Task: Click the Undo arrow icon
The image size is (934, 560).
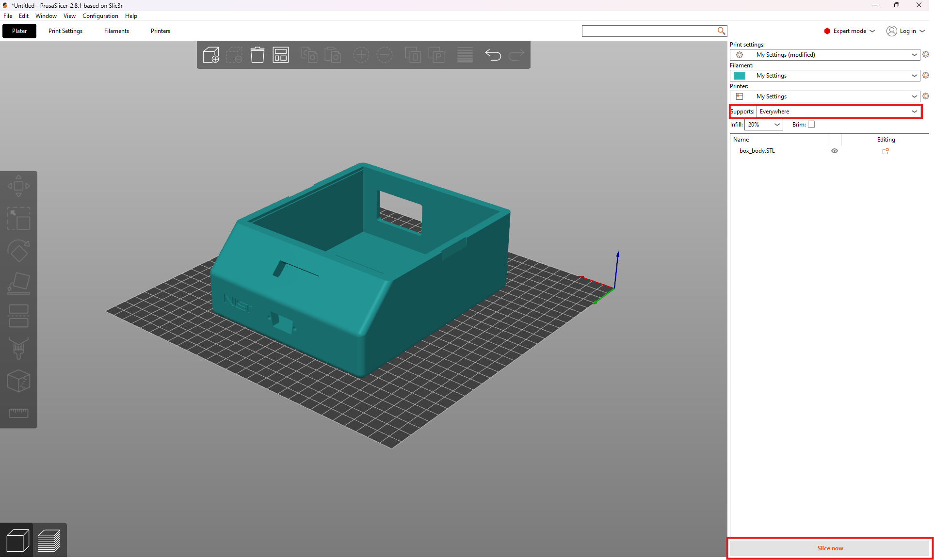Action: 493,55
